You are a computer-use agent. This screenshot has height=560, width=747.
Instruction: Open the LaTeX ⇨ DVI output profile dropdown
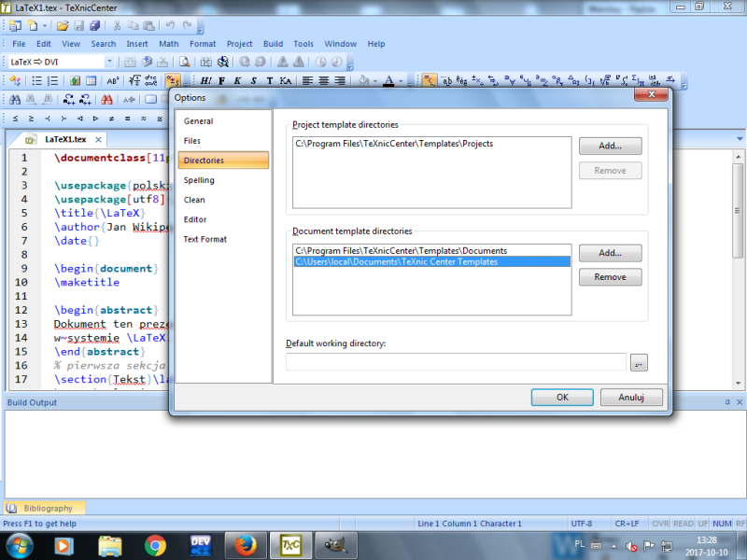click(x=109, y=62)
